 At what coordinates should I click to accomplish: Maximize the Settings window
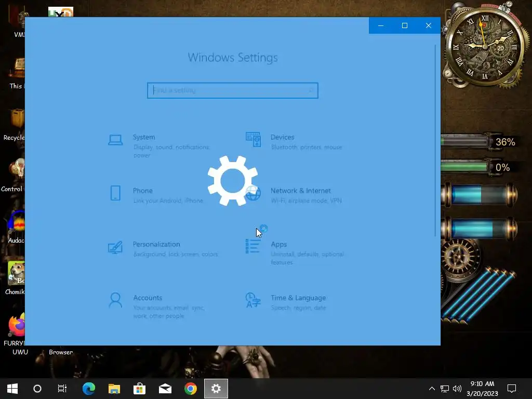(404, 25)
